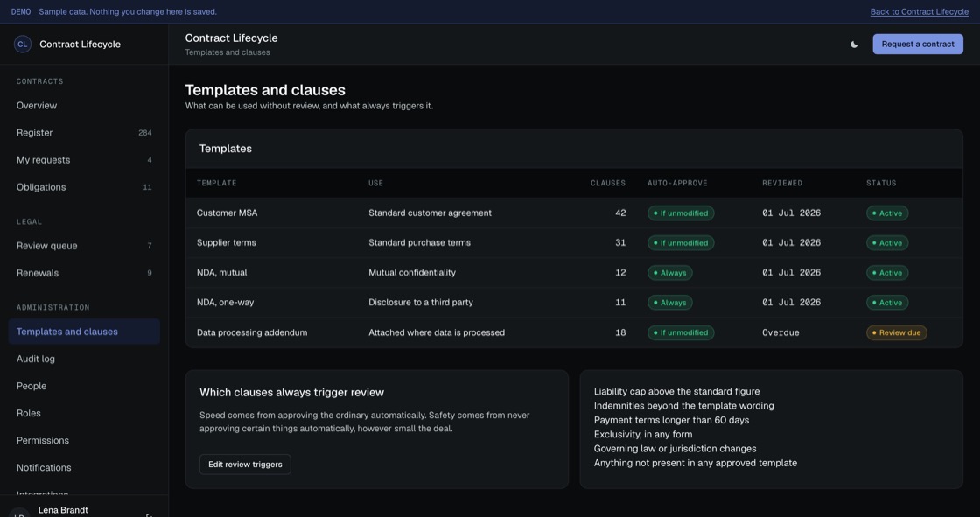Click the Active badge for Customer MSA
This screenshot has width=980, height=517.
pyautogui.click(x=887, y=213)
